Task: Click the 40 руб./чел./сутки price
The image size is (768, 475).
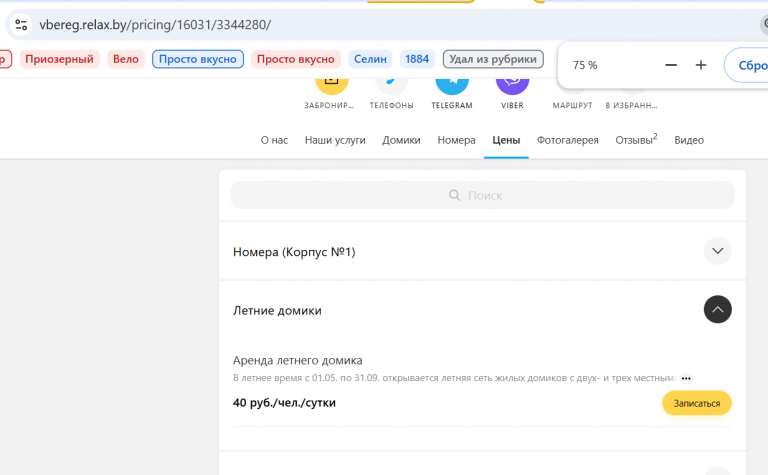Action: (284, 403)
